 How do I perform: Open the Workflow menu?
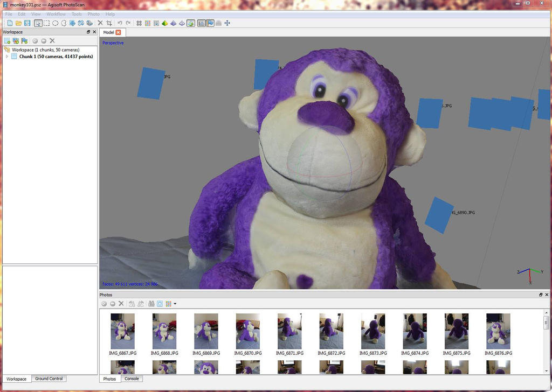pos(56,14)
